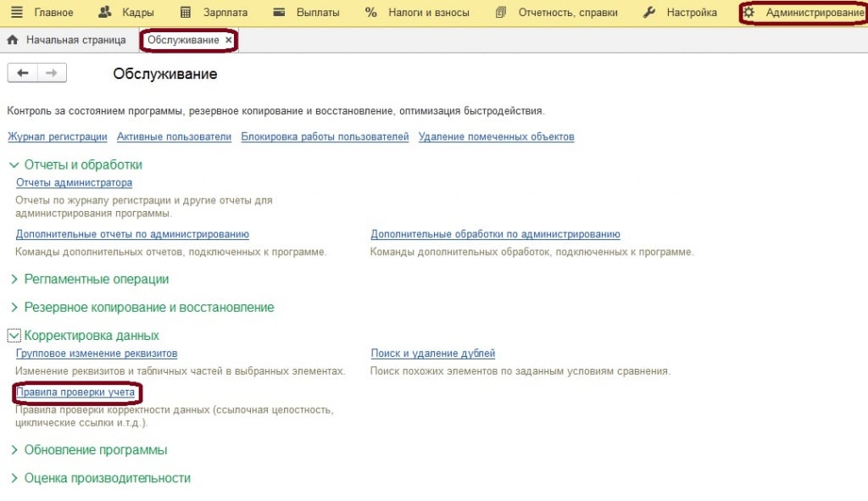Go forward with the right arrow button

[52, 74]
